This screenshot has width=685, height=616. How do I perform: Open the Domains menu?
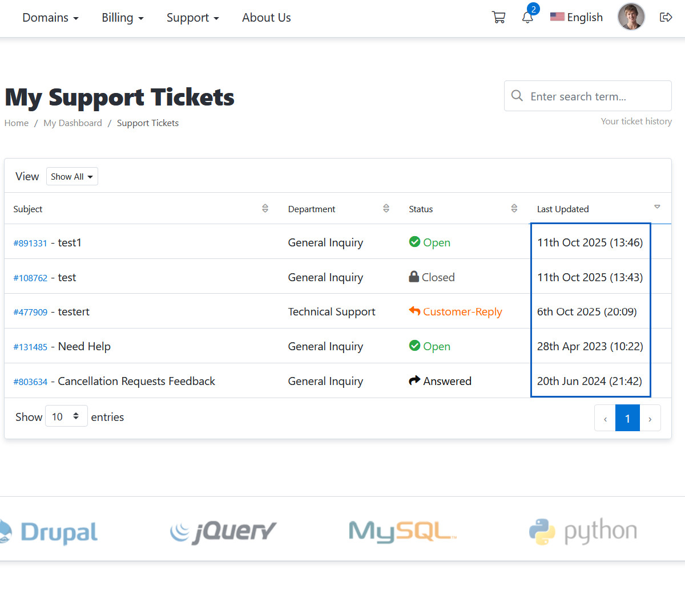tap(50, 18)
